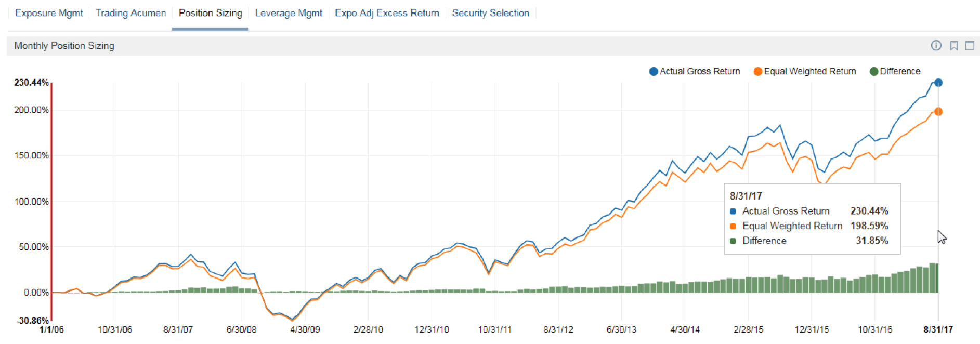Screen dimensions: 980x344
Task: Open the Security Selection tab
Action: pyautogui.click(x=490, y=13)
